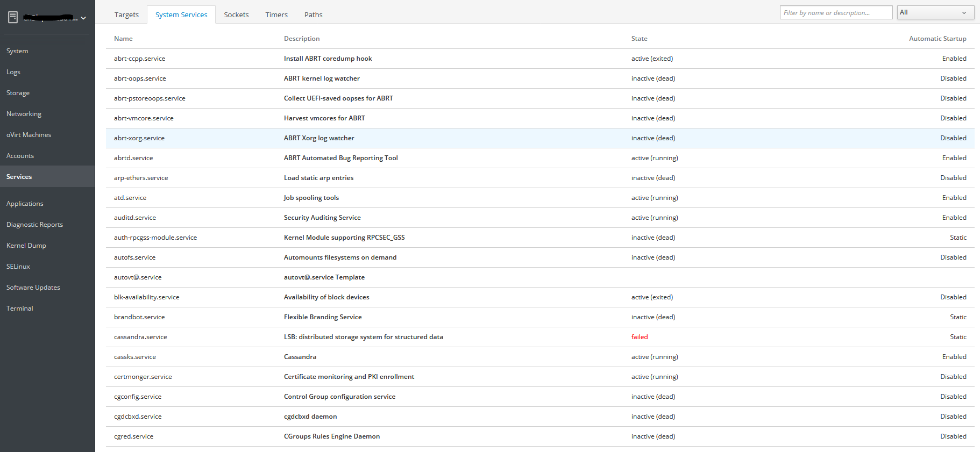Open the Terminal sidebar item
Screen dimensions: 980x452
(20, 308)
